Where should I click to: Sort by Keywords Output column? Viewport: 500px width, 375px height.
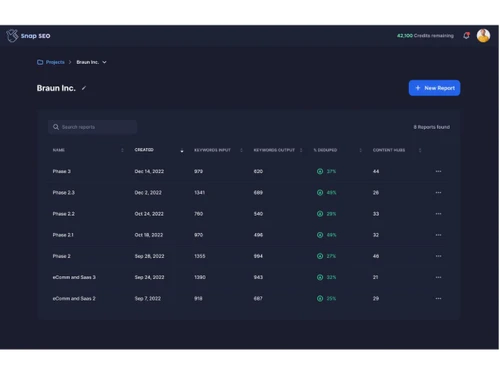[x=301, y=150]
